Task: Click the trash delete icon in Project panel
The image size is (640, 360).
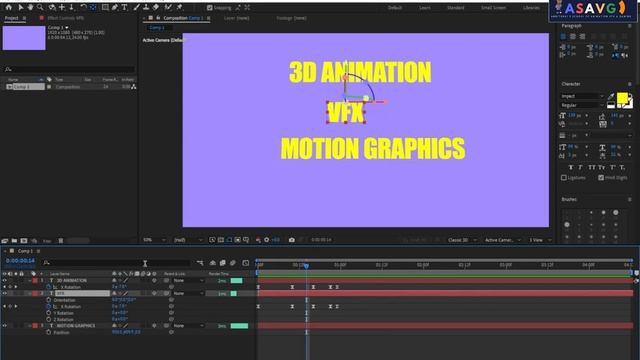Action: click(x=61, y=241)
